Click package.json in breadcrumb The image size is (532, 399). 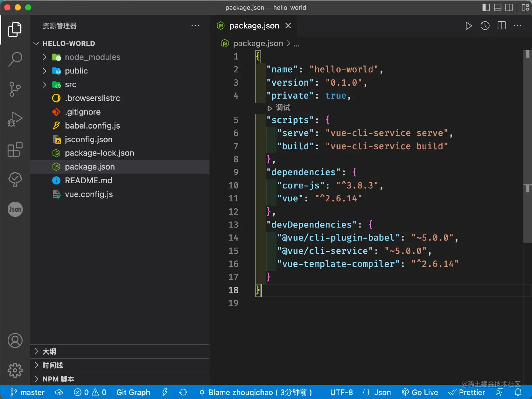point(258,44)
